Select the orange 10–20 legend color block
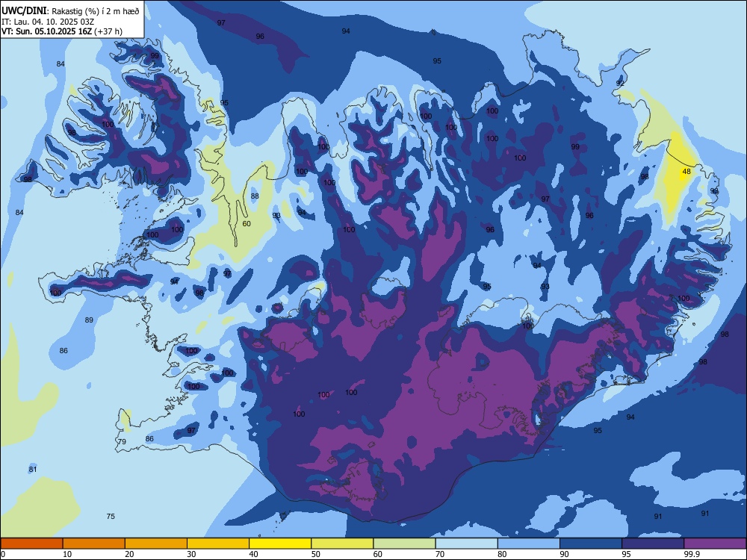The height and width of the screenshot is (560, 747). (94, 544)
